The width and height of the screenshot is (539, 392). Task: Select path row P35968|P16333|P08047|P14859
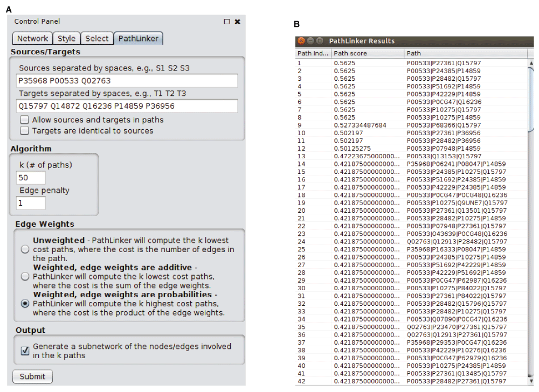point(411,249)
